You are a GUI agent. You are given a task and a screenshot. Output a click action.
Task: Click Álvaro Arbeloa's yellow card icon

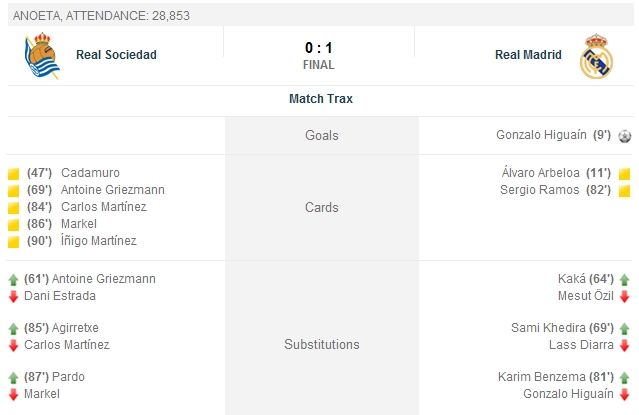click(624, 173)
